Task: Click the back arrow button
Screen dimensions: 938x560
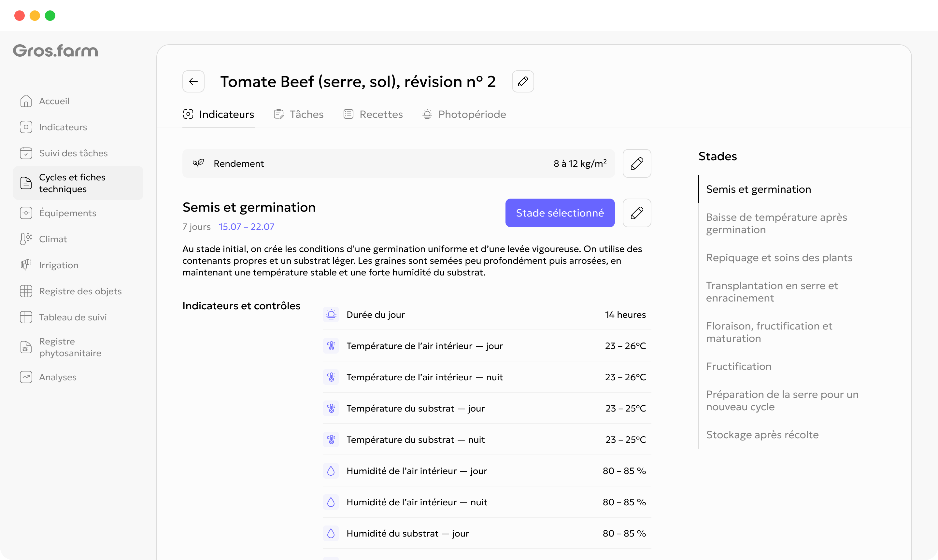Action: point(193,81)
